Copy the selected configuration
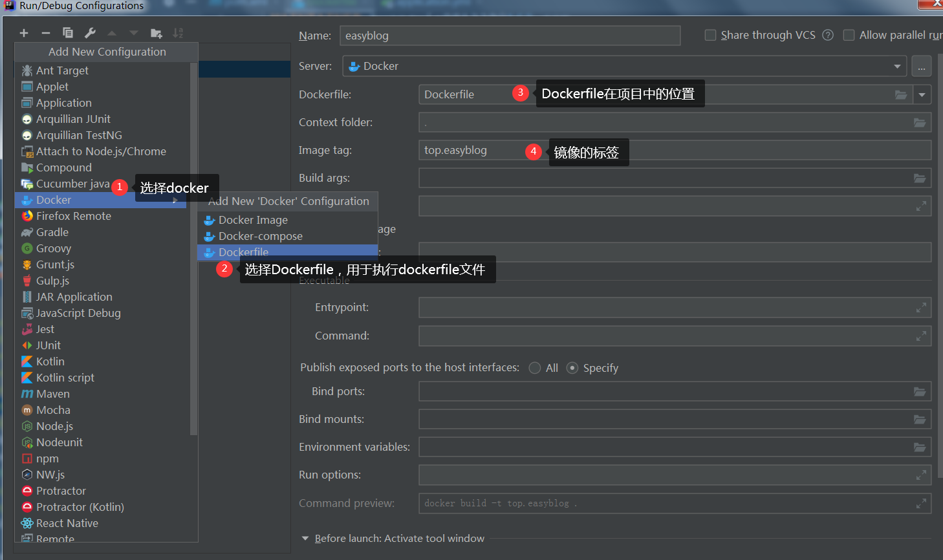Image resolution: width=943 pixels, height=560 pixels. 67,33
